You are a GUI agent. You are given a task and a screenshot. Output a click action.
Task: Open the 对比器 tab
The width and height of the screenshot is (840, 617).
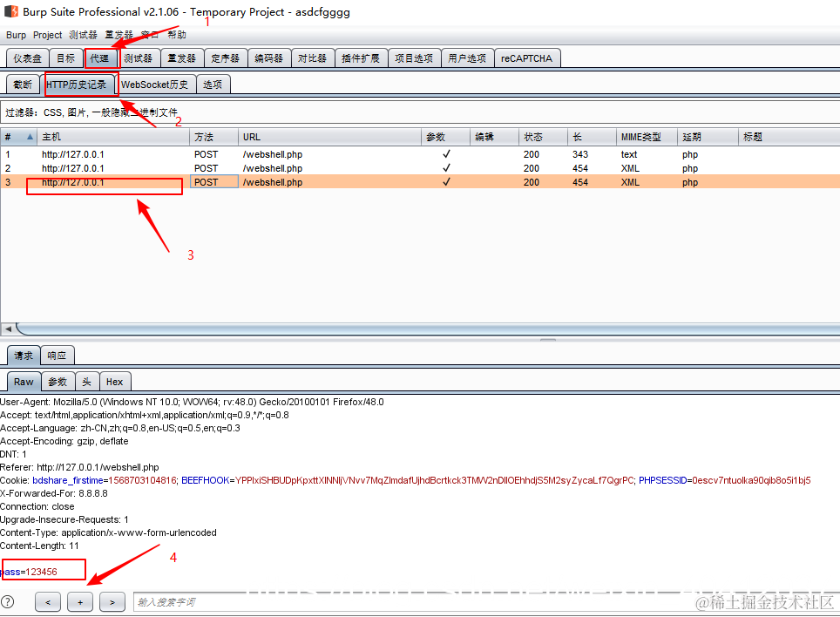312,58
